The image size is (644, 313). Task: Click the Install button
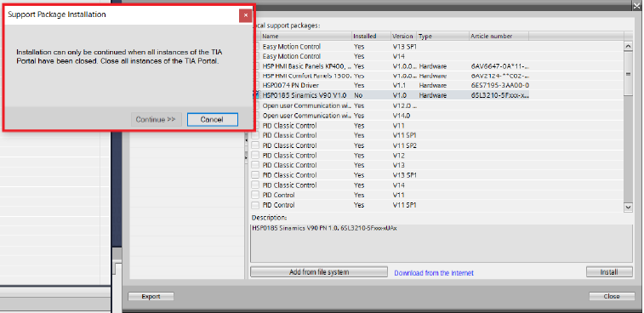tap(609, 272)
